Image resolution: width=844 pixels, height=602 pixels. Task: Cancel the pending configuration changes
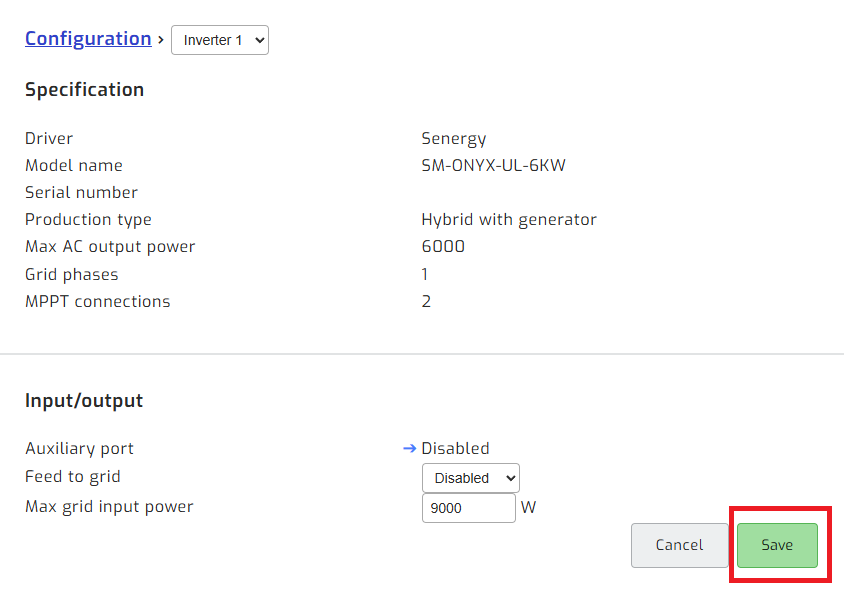coord(679,545)
